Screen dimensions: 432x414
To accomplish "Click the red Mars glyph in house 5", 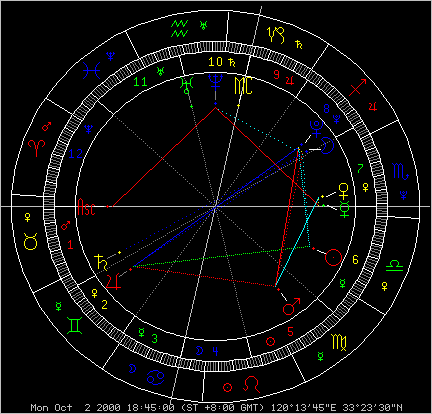I will coord(291,307).
